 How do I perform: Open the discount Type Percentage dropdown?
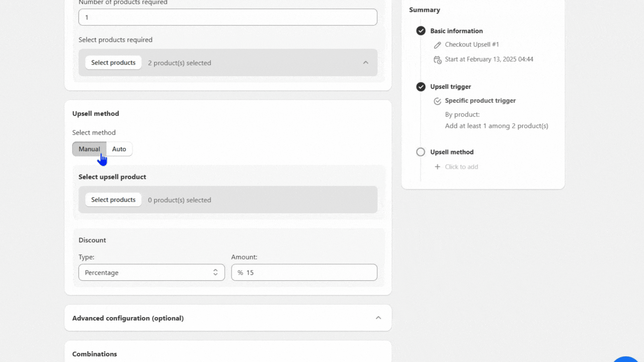[151, 273]
